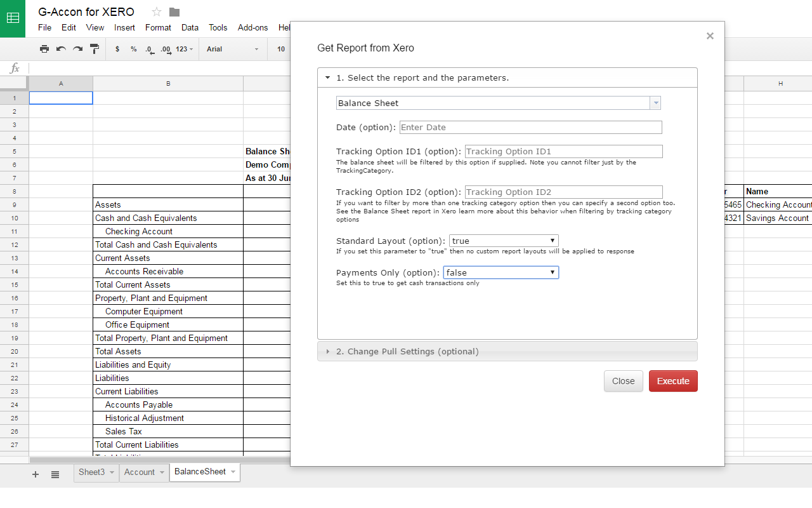Open the Payments Only dropdown
The height and width of the screenshot is (508, 812).
point(501,272)
